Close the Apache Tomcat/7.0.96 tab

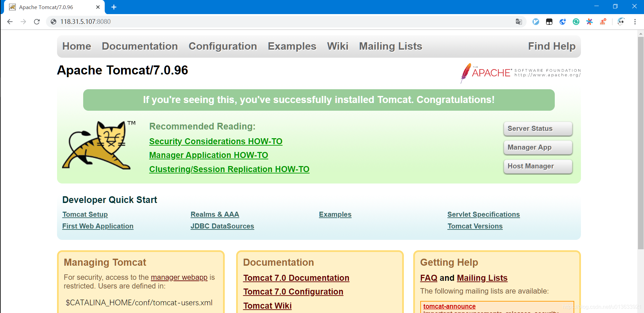coord(98,7)
